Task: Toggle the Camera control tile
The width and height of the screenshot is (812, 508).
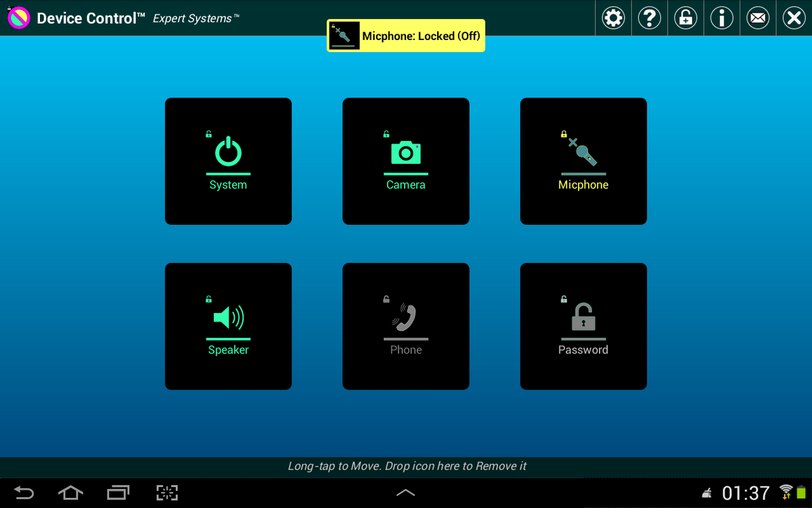Action: click(406, 161)
